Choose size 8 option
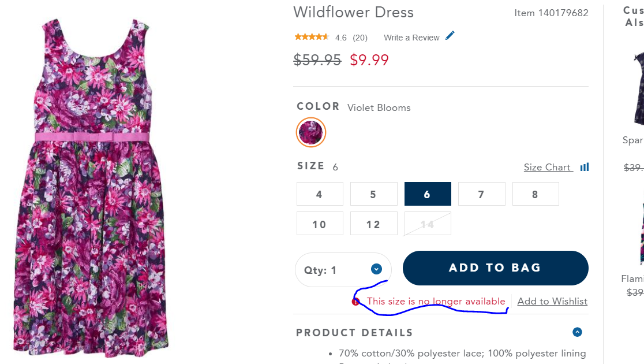The width and height of the screenshot is (644, 364). point(535,194)
